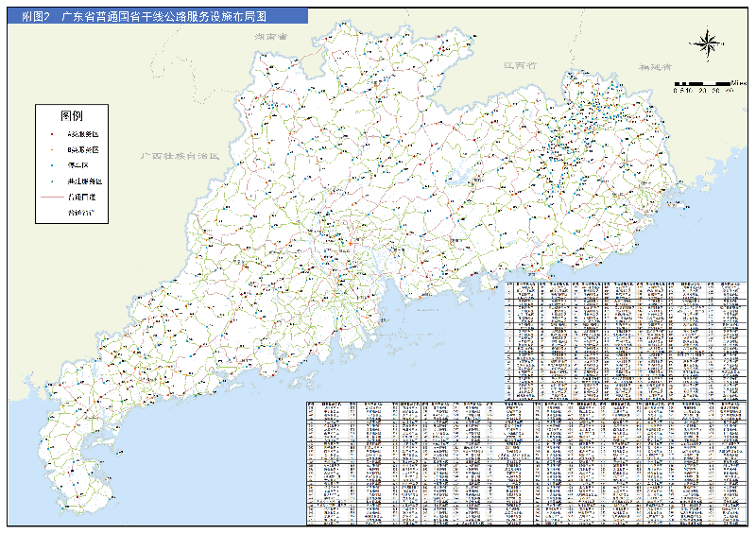The image size is (756, 534).
Task: Click the compass rose north arrow
Action: pyautogui.click(x=706, y=41)
